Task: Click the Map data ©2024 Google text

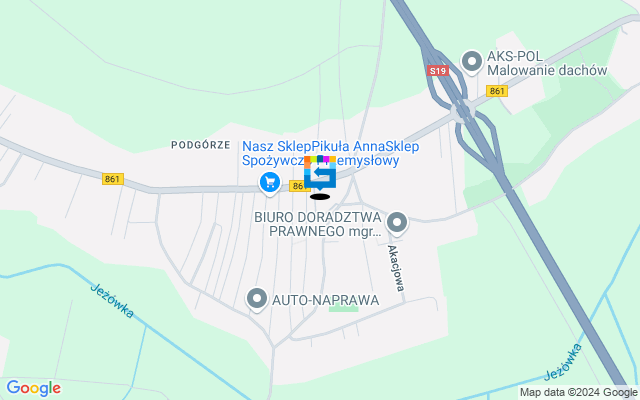Action: pyautogui.click(x=578, y=393)
